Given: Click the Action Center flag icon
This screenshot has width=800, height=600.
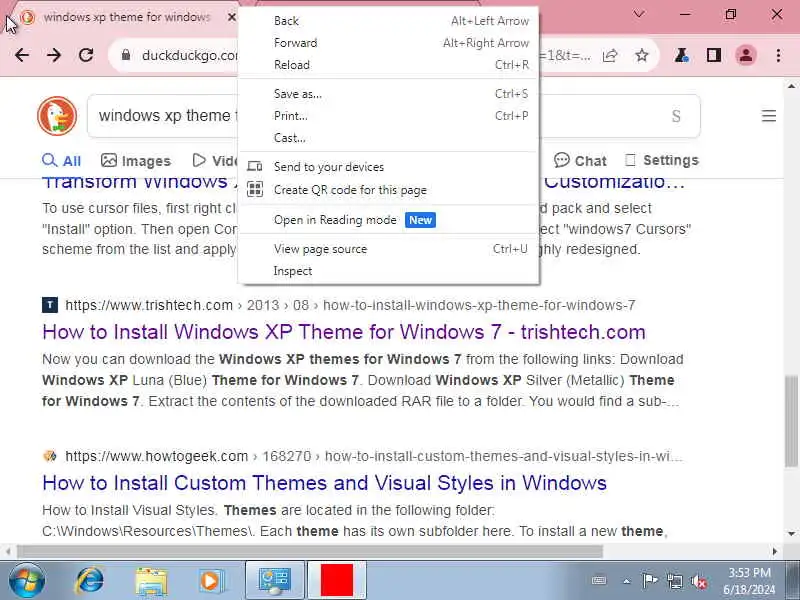Looking at the screenshot, I should tap(649, 581).
